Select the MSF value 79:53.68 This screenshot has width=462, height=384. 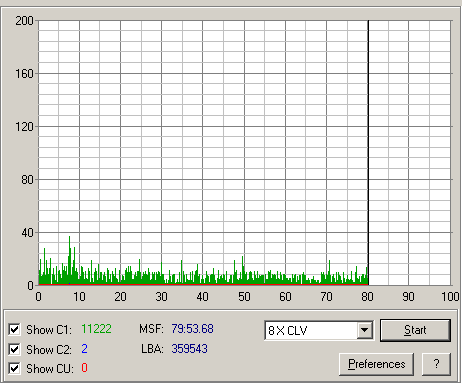(x=192, y=329)
